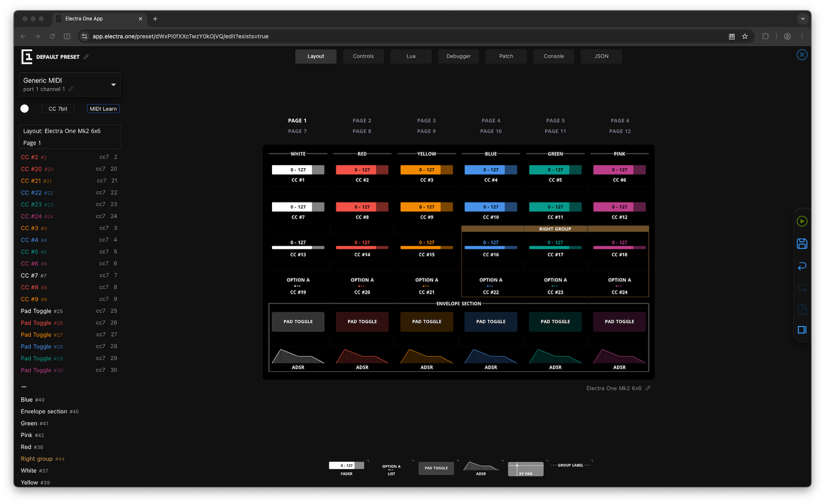This screenshot has width=825, height=504.
Task: Reload the page in browser toolbar
Action: pos(52,36)
